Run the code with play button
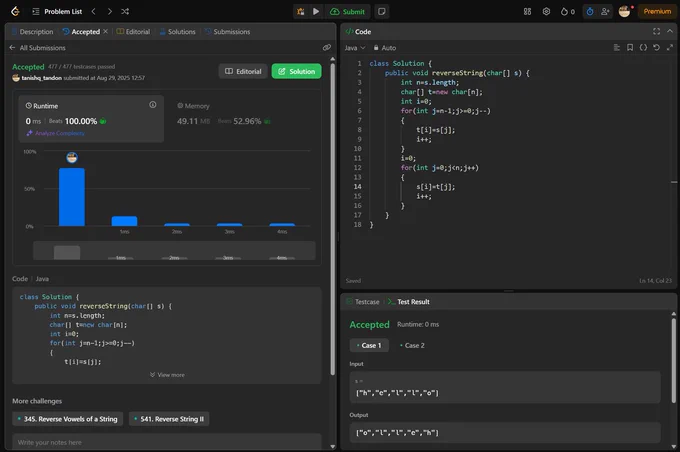680x452 pixels. [316, 12]
